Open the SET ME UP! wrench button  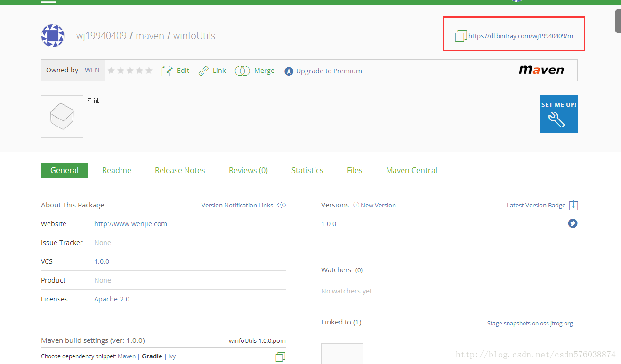click(x=558, y=114)
